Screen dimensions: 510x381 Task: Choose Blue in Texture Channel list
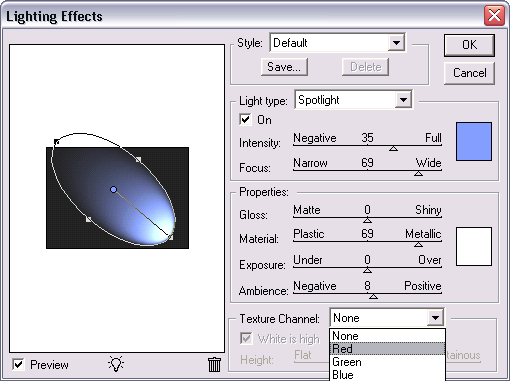(x=387, y=375)
